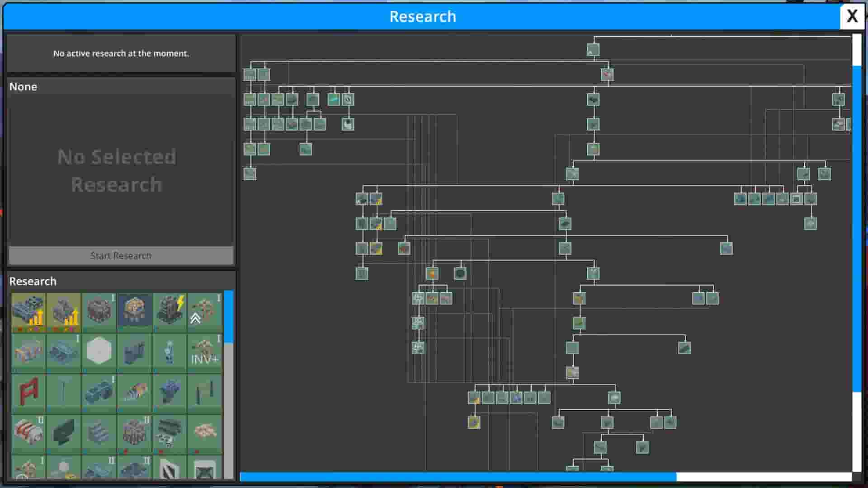868x488 pixels.
Task: Select the white hexagon research item
Action: click(x=99, y=352)
